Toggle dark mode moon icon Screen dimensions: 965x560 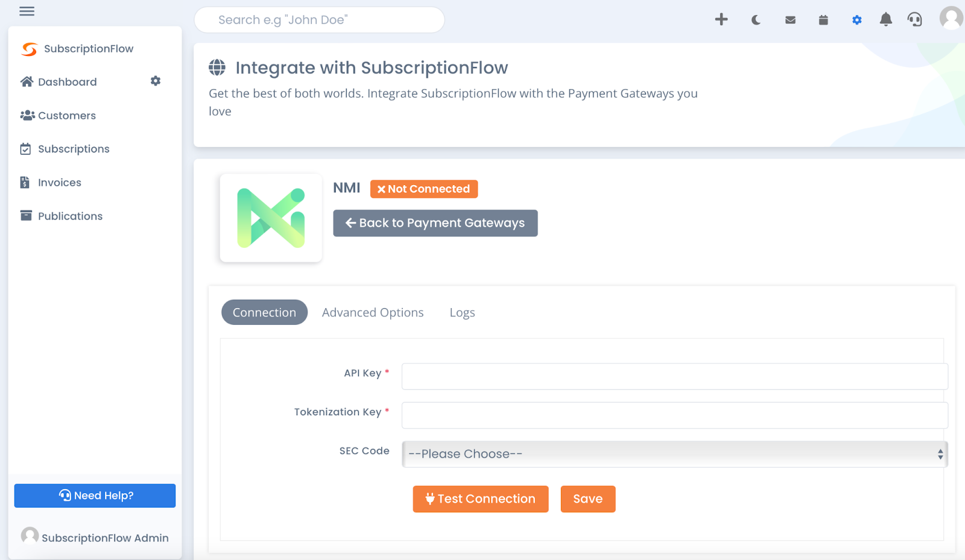(x=756, y=20)
